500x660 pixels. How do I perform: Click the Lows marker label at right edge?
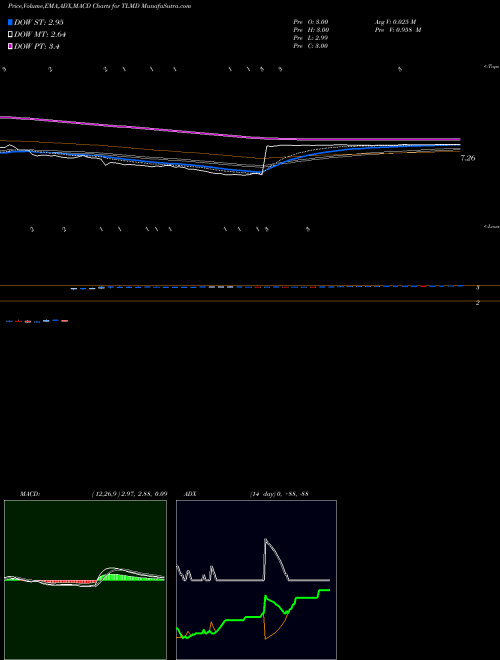(492, 226)
